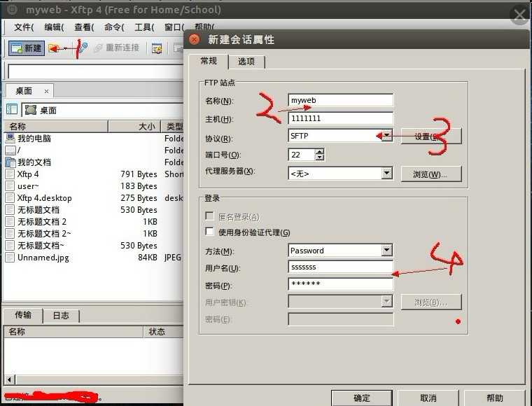Click the transfer list left scroll arrow

[9, 379]
